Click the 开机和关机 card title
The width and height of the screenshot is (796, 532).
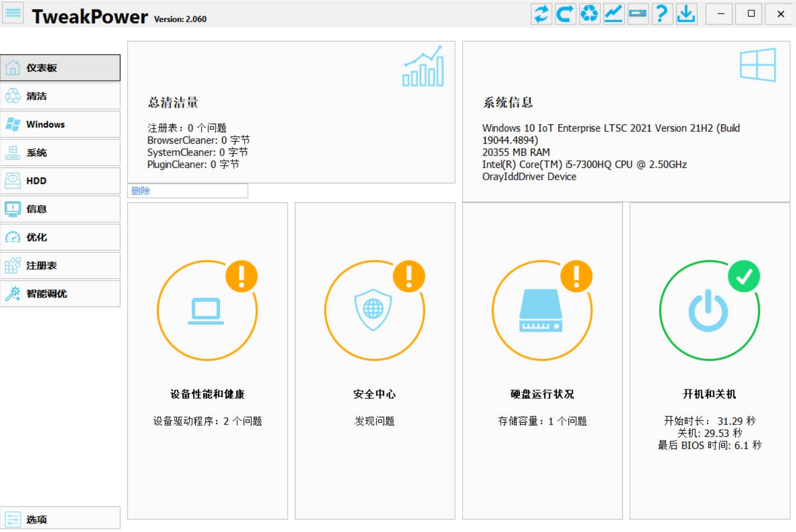pos(709,394)
